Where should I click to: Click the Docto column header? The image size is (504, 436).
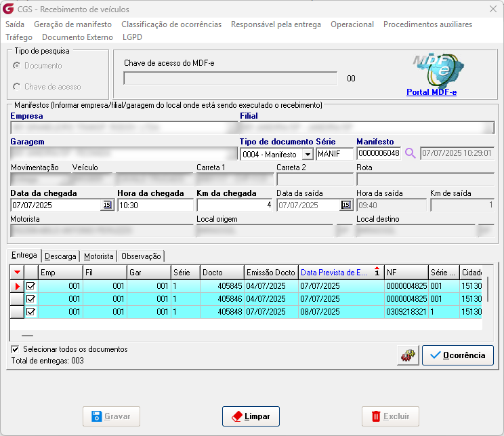tap(222, 273)
